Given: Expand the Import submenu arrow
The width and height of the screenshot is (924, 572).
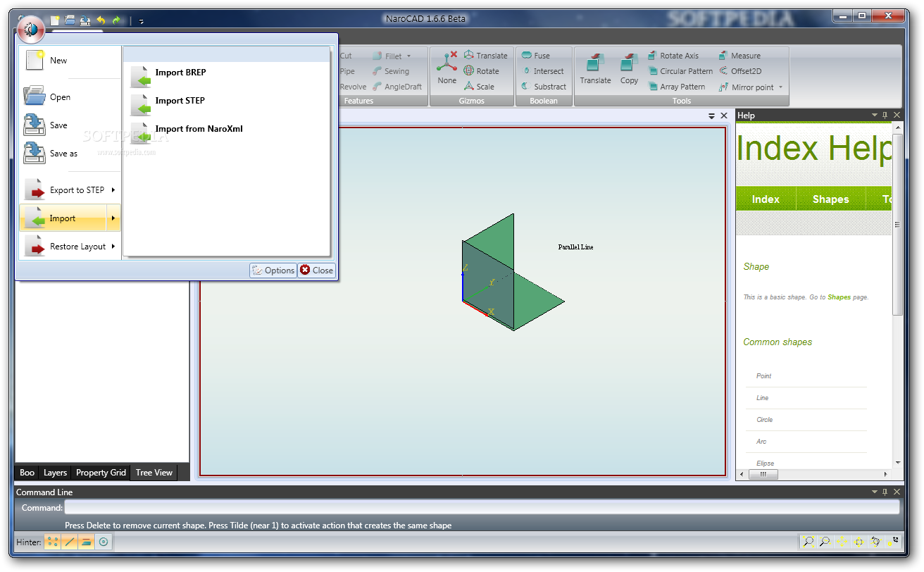Looking at the screenshot, I should pos(113,218).
